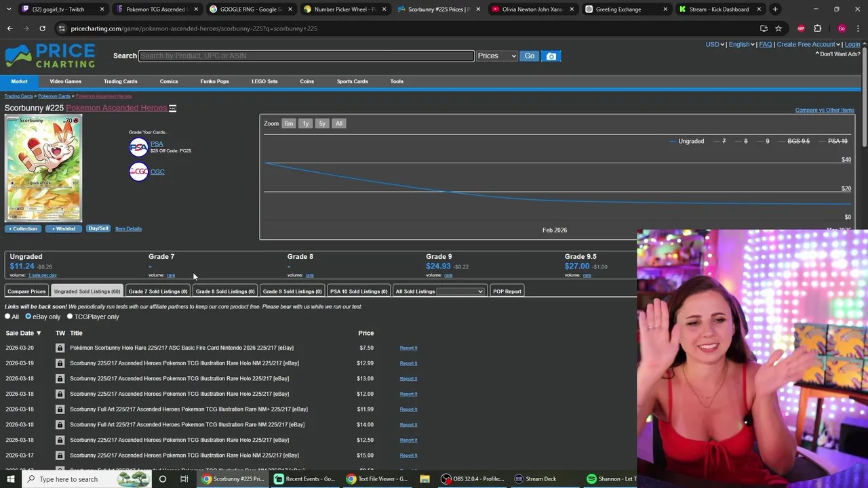Image resolution: width=868 pixels, height=488 pixels.
Task: Click the Scorbunny card thumbnail image
Action: 43,168
